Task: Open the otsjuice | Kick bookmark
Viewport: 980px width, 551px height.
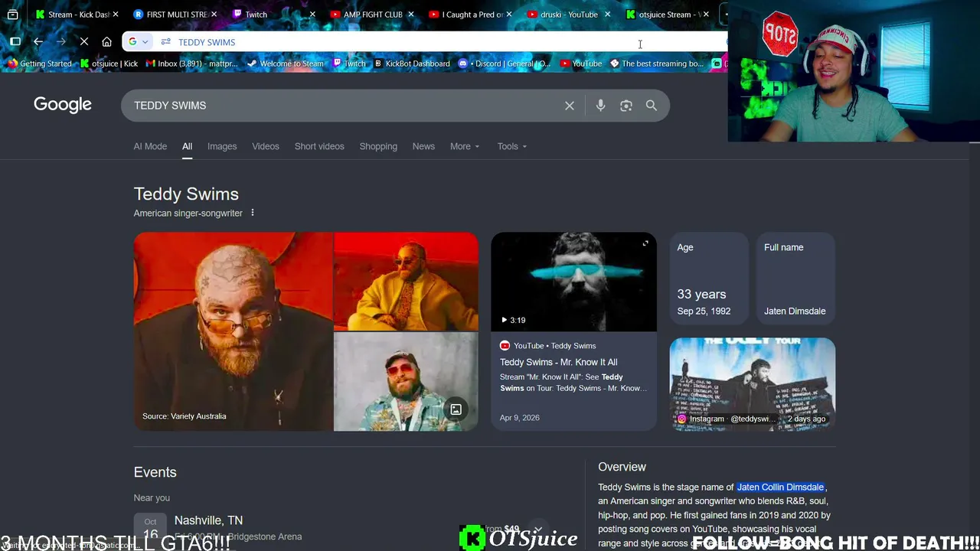Action: 109,64
